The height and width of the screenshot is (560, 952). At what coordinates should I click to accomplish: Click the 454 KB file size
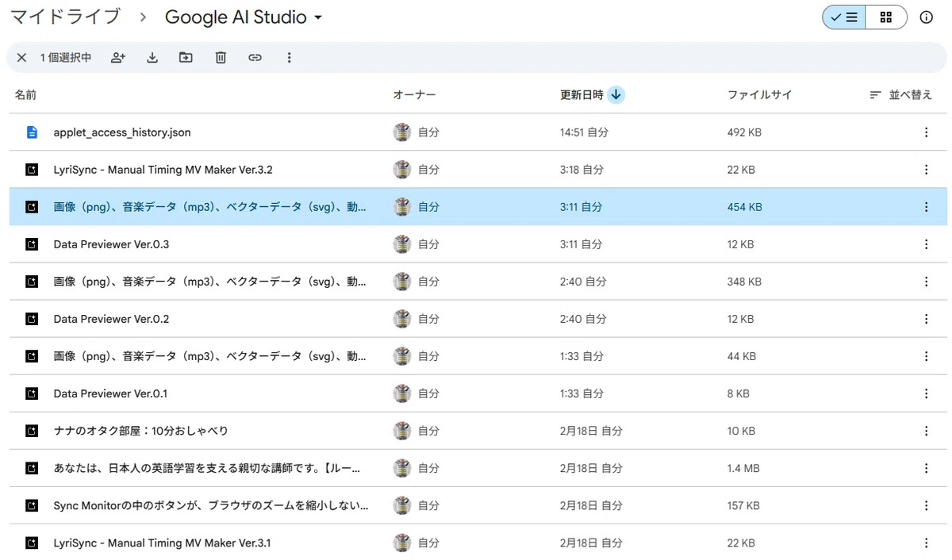745,207
